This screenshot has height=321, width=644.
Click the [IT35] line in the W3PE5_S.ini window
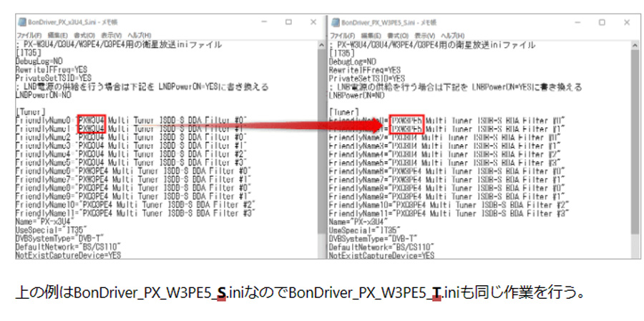click(342, 54)
